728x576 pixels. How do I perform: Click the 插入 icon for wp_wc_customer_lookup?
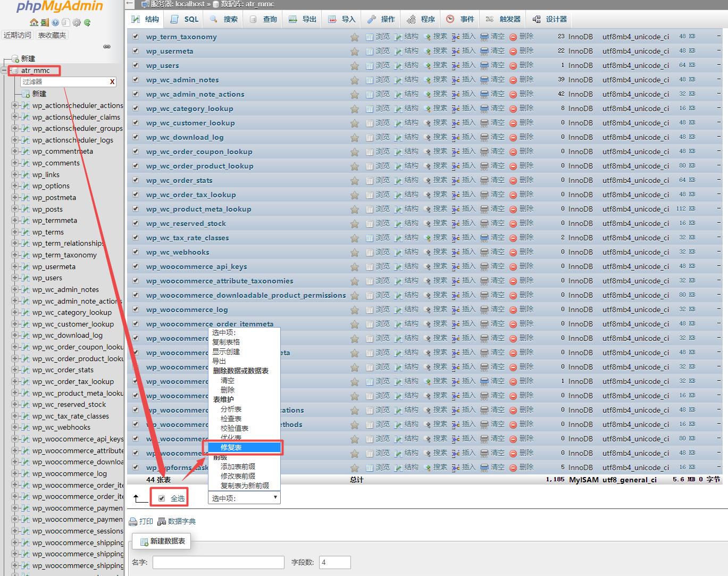tap(456, 123)
